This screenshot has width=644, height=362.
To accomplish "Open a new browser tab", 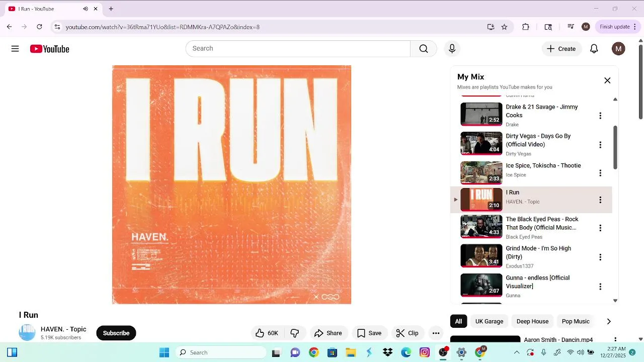I will 111,9.
